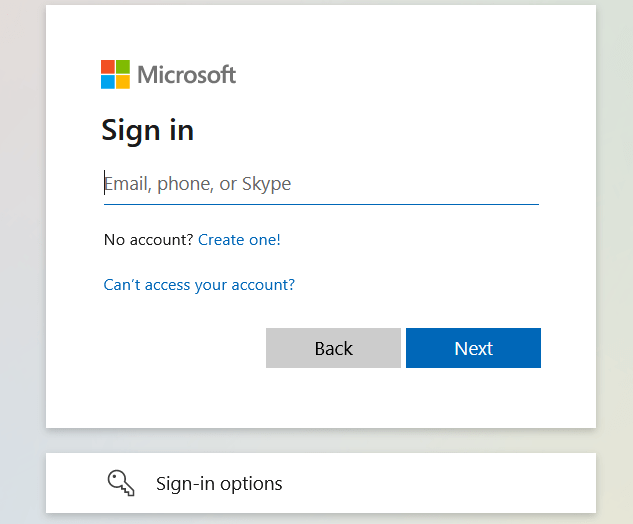Focus the Email, phone, or Skype field

tap(320, 184)
